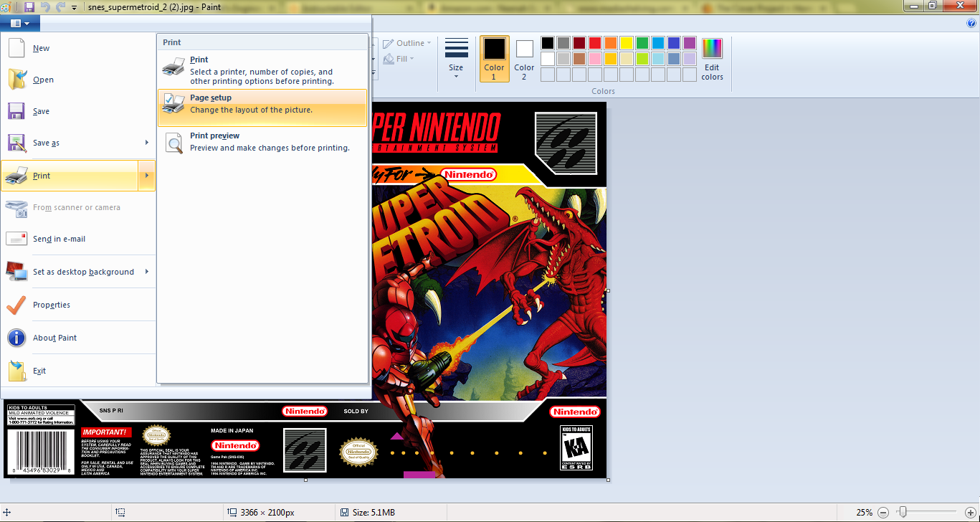Open picture Properties
The image size is (980, 522).
click(x=78, y=305)
